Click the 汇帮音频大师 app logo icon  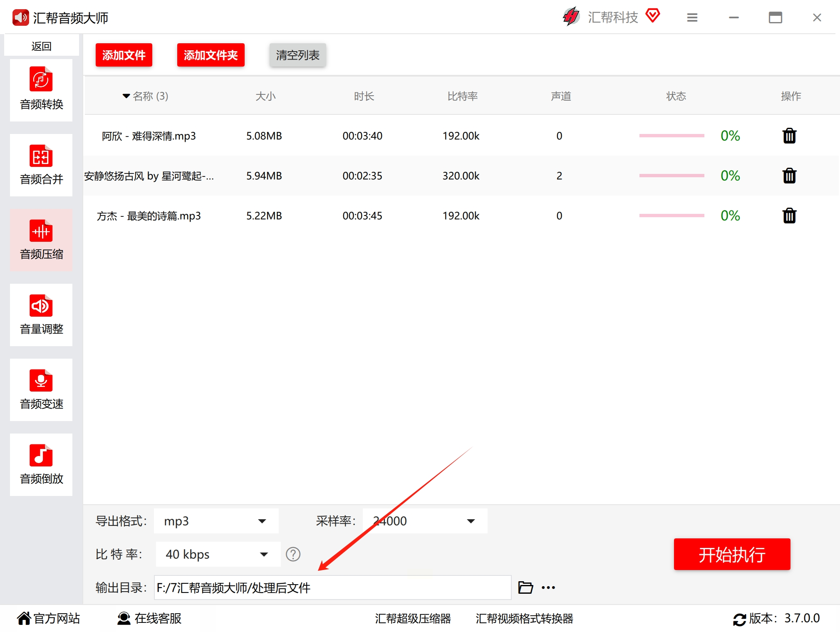(20, 17)
